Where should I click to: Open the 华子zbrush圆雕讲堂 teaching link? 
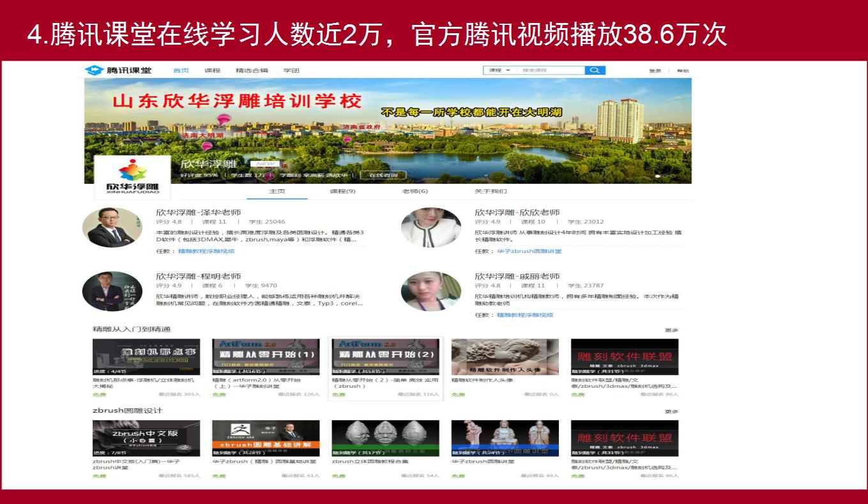[529, 251]
